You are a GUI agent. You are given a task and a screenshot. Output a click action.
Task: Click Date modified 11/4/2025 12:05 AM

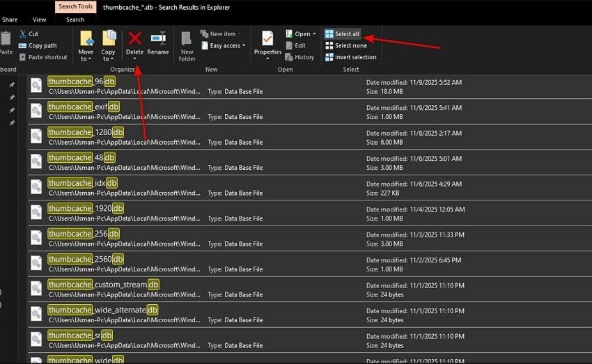coord(415,209)
